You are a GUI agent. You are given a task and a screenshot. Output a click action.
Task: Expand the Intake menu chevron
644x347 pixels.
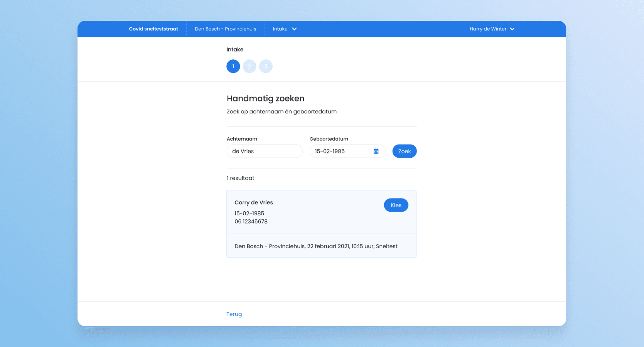pos(294,29)
